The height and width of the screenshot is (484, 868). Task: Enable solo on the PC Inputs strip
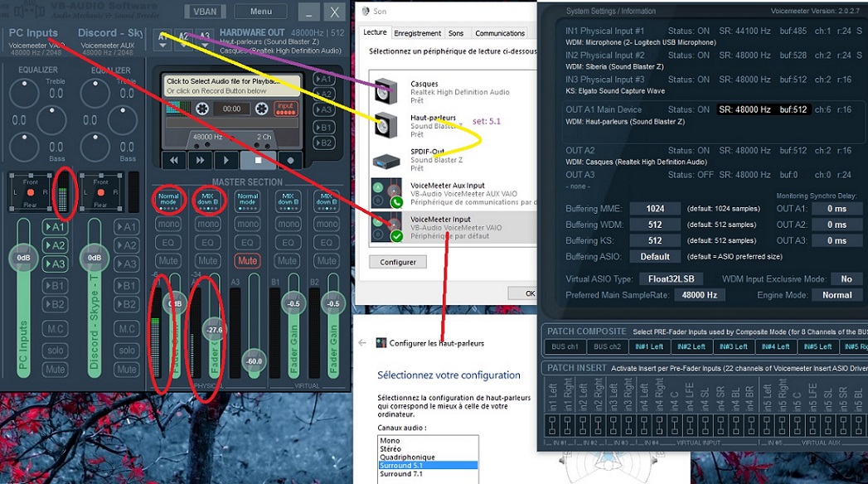coord(55,350)
